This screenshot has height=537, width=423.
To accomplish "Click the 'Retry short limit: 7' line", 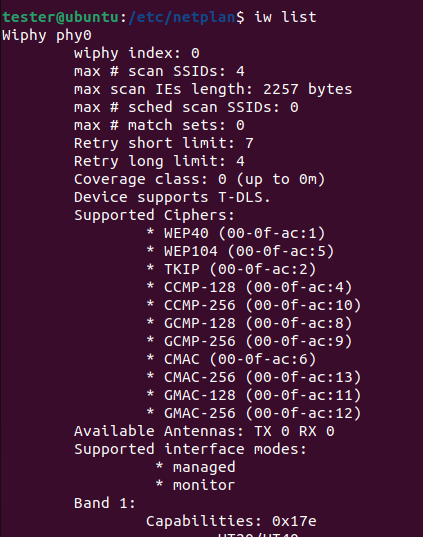I will click(164, 143).
